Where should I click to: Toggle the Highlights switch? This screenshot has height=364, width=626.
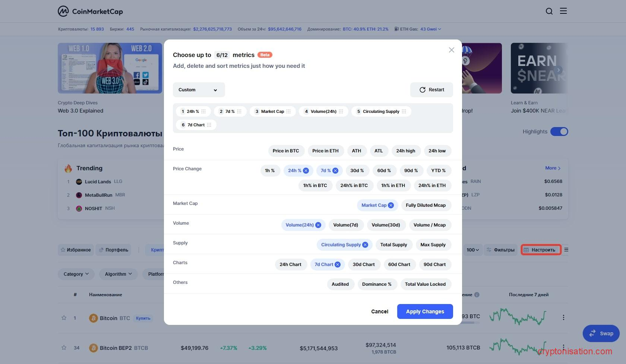(559, 132)
